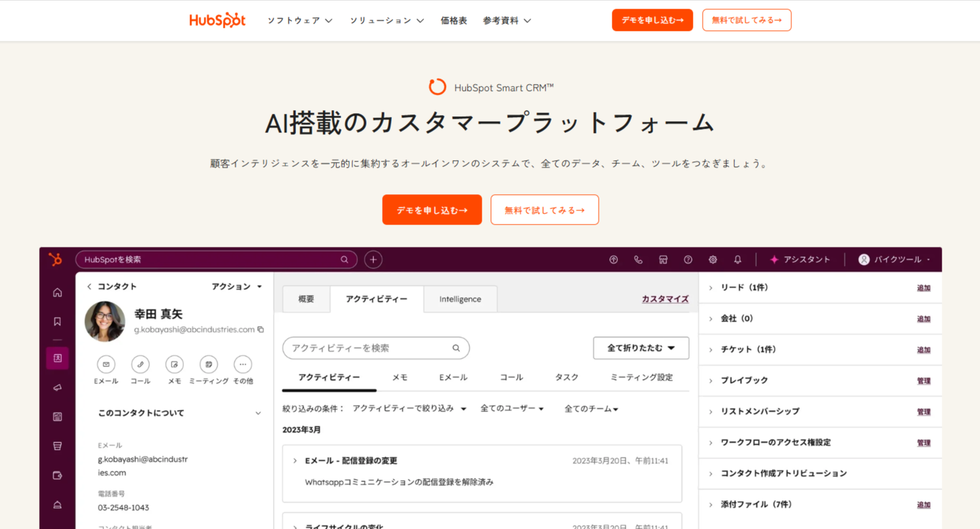
Task: Click the bookmark icon in CRM sidebar
Action: [58, 322]
